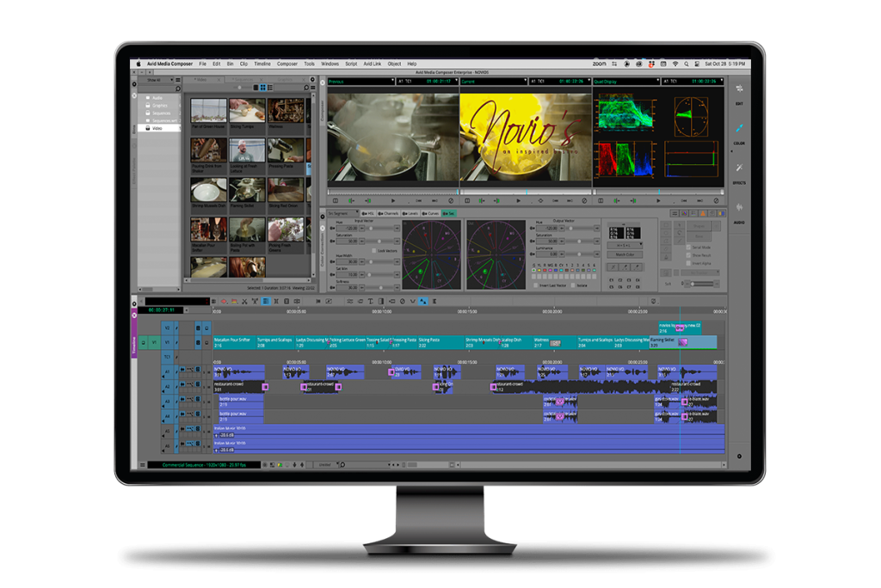The width and height of the screenshot is (881, 588).
Task: Open the Composer menu
Action: click(287, 64)
